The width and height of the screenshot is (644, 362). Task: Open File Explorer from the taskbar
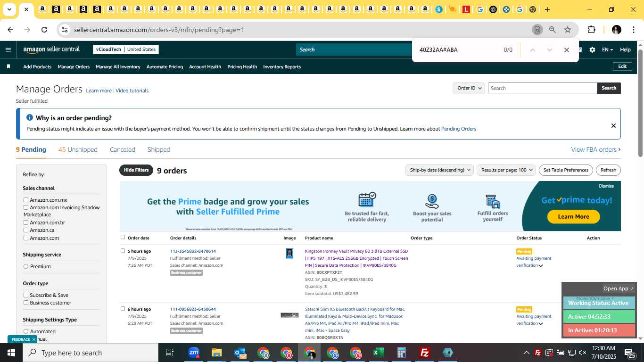click(x=216, y=353)
